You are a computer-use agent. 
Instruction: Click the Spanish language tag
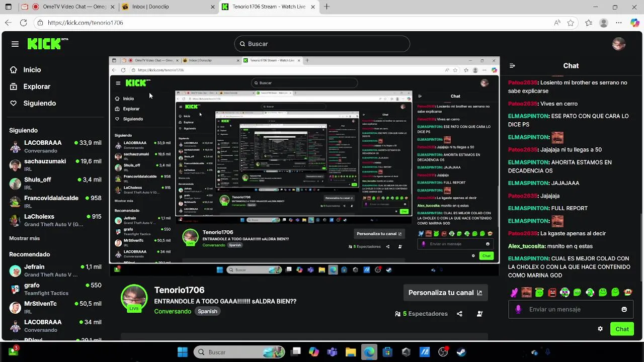click(x=207, y=311)
